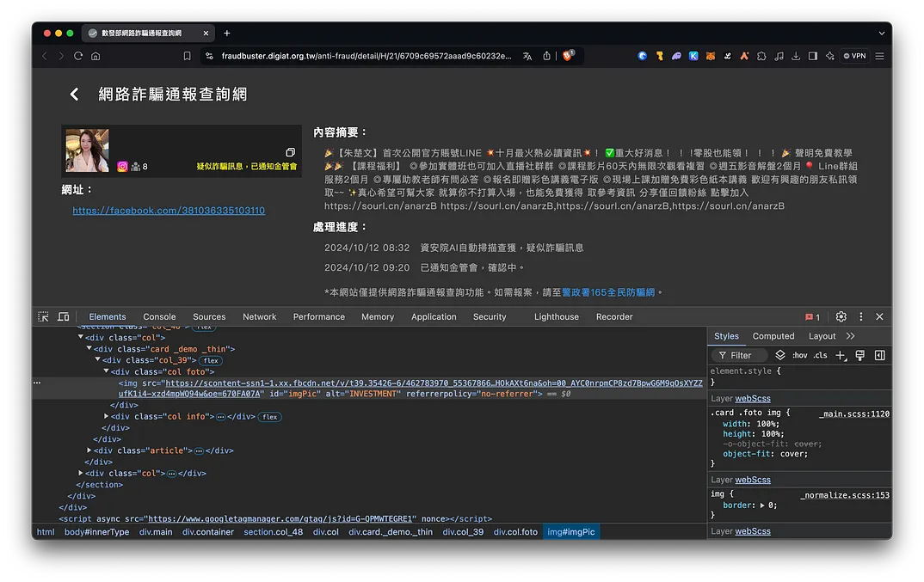924x582 pixels.
Task: Open the translate page icon
Action: coord(527,56)
